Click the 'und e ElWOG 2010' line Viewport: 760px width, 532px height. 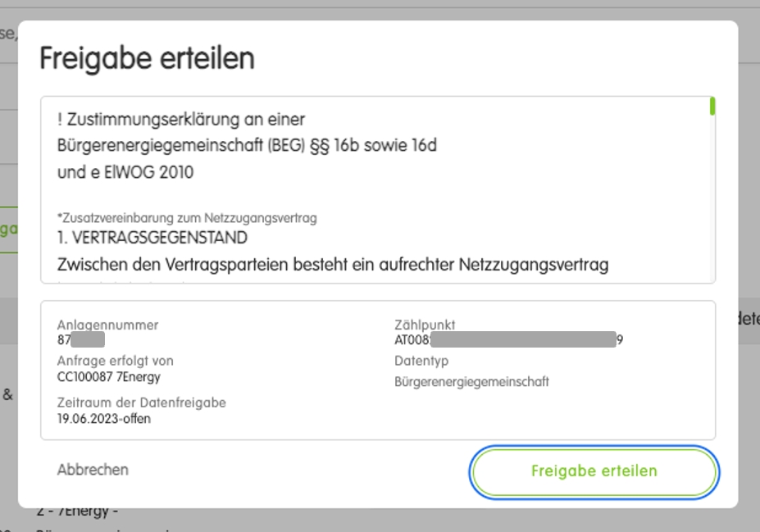[x=125, y=172]
